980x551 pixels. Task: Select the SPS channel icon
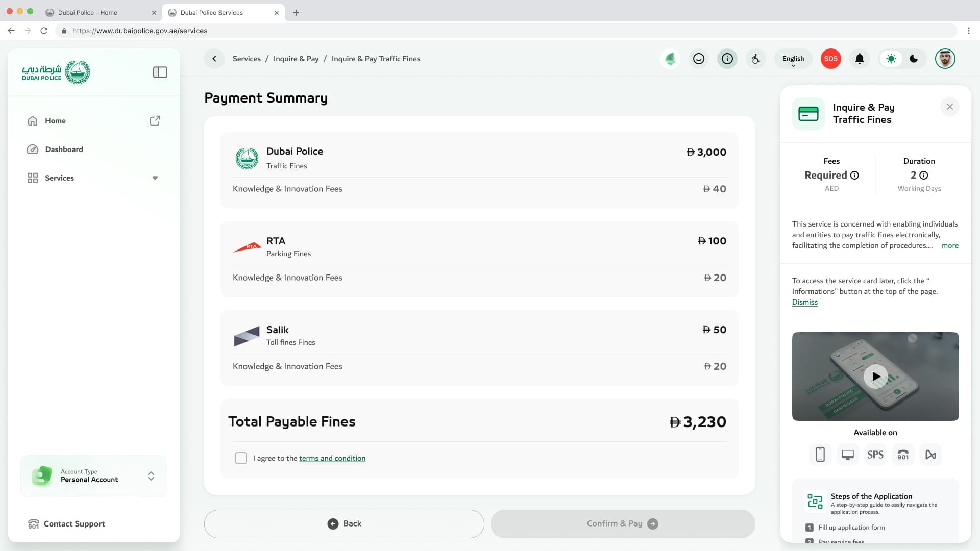(875, 455)
